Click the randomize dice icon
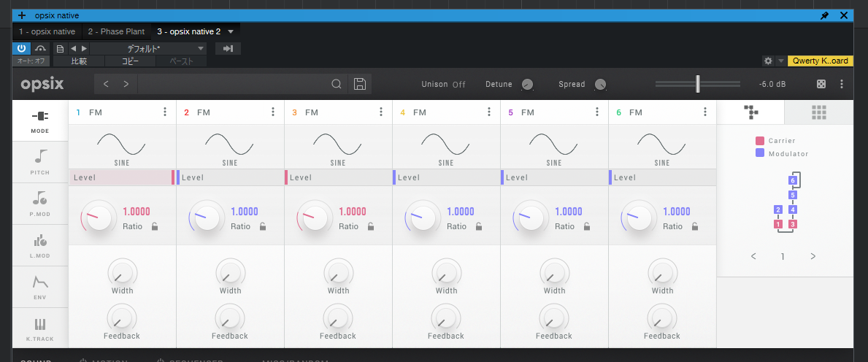Viewport: 868px width, 362px height. pos(821,84)
